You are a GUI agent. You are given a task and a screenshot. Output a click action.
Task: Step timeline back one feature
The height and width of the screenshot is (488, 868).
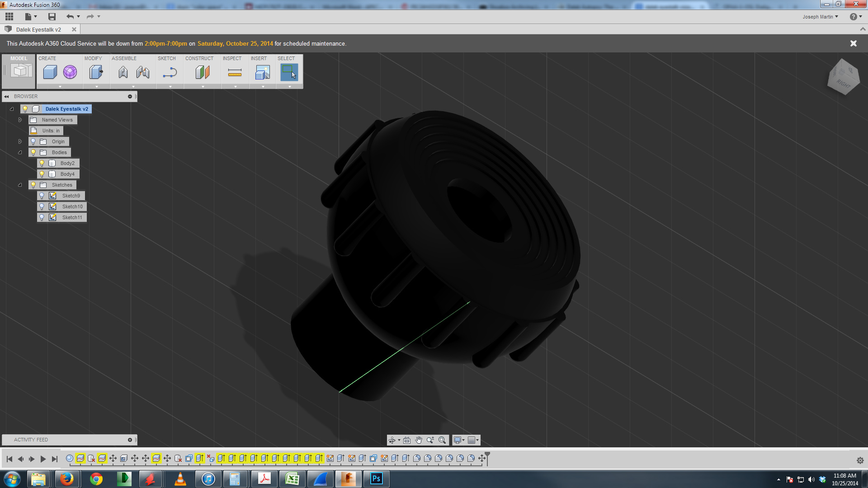coord(20,459)
